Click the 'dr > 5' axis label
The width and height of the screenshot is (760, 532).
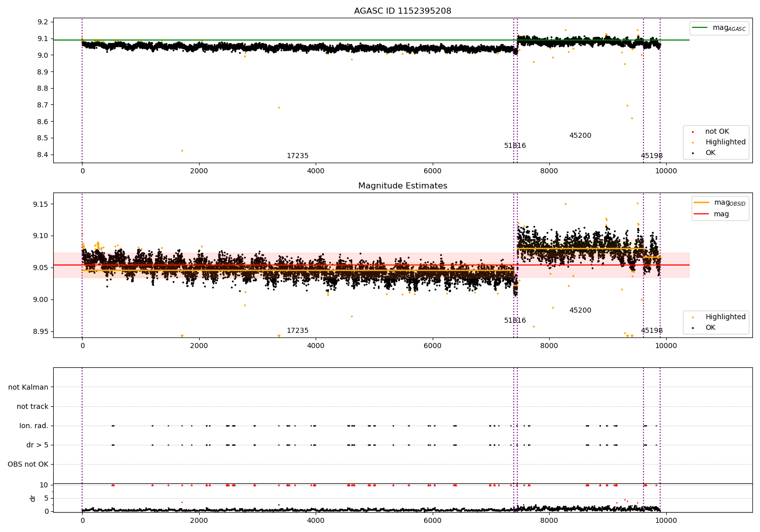37,445
